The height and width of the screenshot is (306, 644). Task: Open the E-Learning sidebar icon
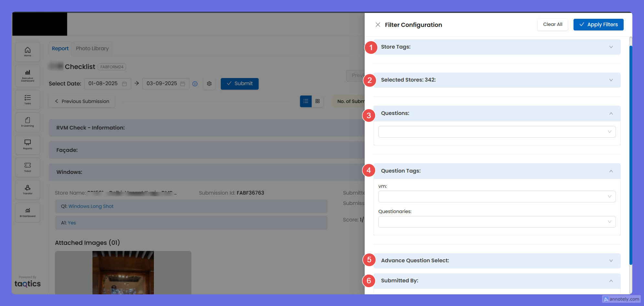click(27, 122)
